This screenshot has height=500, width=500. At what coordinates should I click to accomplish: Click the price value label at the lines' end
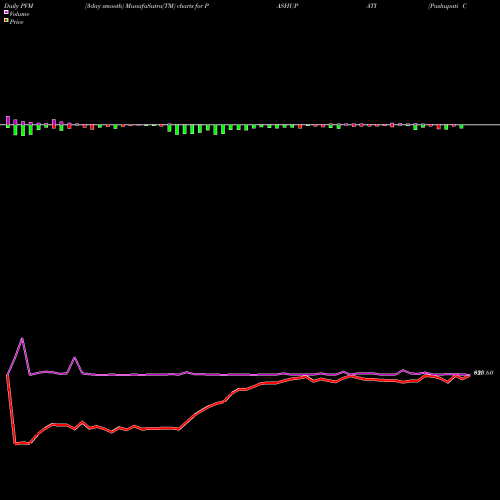coord(483,373)
